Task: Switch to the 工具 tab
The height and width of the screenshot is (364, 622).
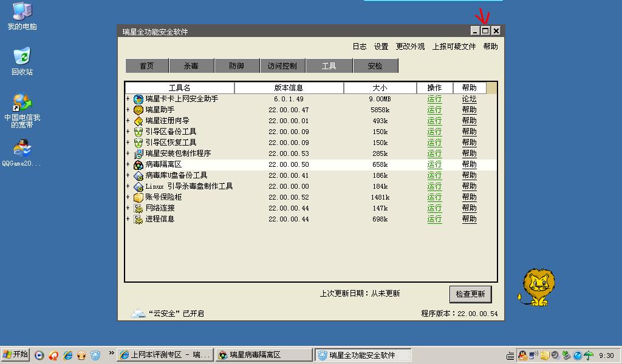Action: tap(329, 66)
